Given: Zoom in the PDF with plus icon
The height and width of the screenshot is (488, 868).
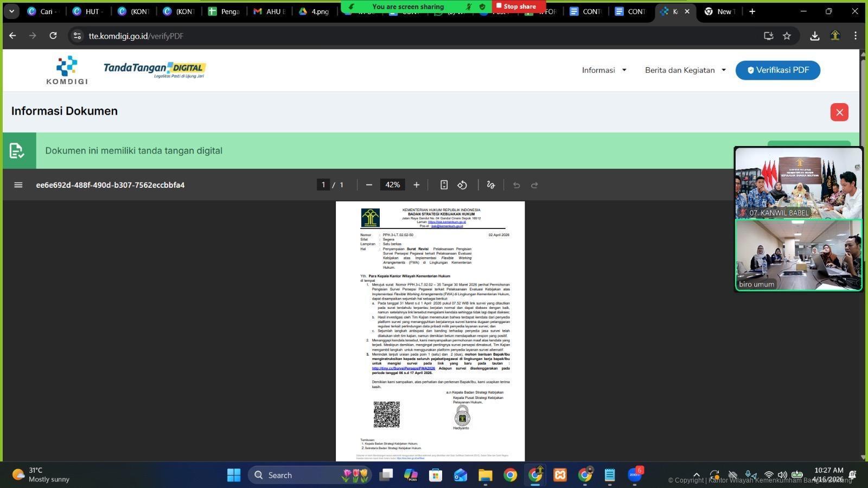Looking at the screenshot, I should (416, 185).
